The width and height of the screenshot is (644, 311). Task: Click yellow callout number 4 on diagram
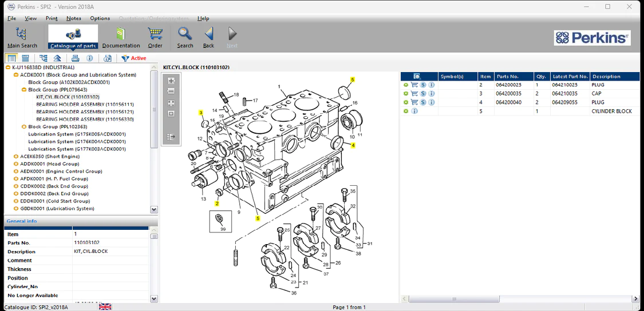coord(353,146)
